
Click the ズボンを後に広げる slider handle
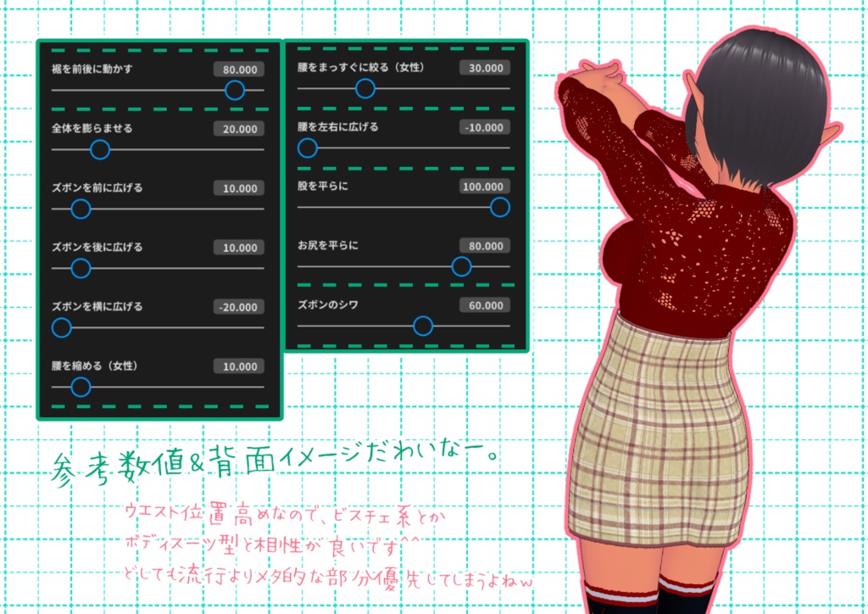81,269
